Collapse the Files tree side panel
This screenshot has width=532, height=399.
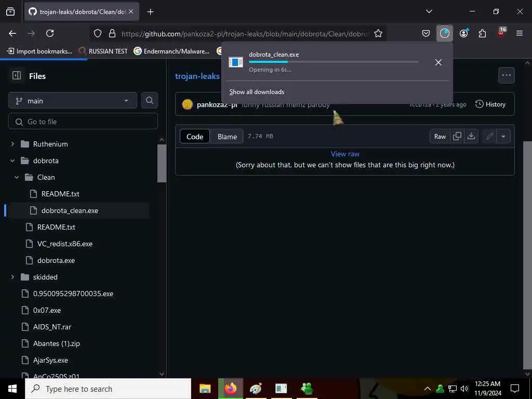tap(16, 75)
